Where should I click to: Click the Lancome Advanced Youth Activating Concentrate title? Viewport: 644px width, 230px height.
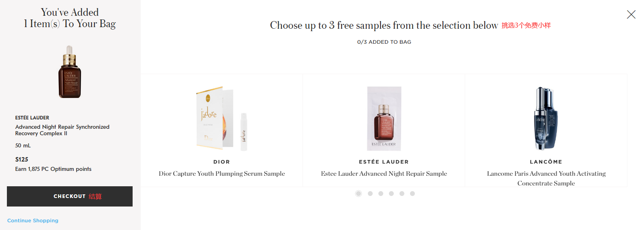click(546, 178)
